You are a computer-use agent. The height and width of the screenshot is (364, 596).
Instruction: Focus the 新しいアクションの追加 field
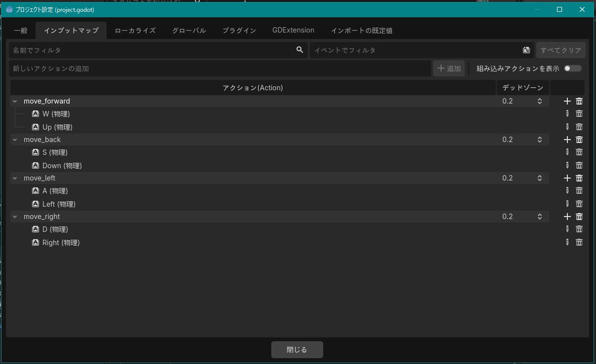pyautogui.click(x=220, y=69)
